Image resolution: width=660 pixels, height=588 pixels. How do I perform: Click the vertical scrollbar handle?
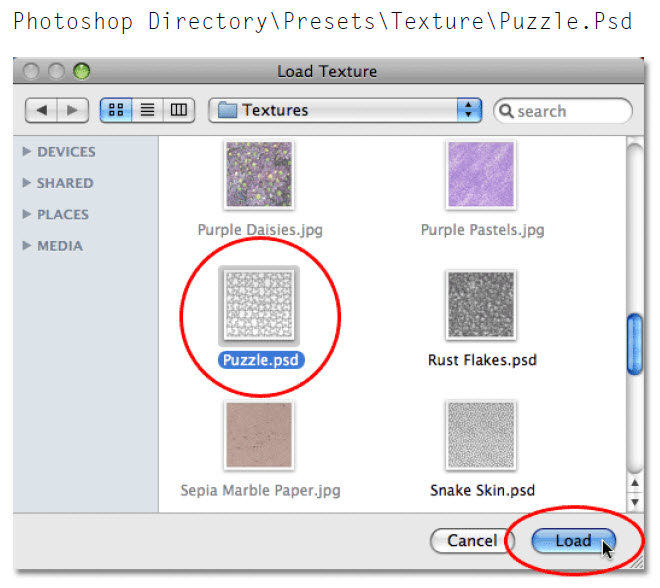635,345
